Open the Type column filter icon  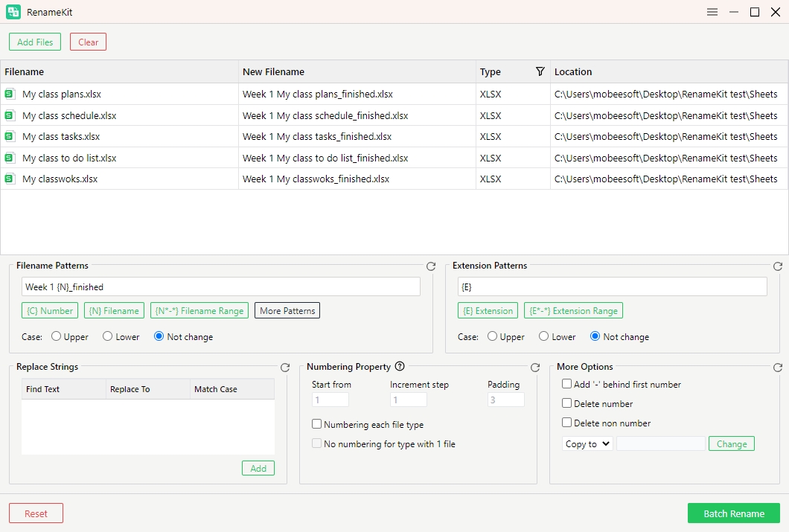(x=540, y=71)
